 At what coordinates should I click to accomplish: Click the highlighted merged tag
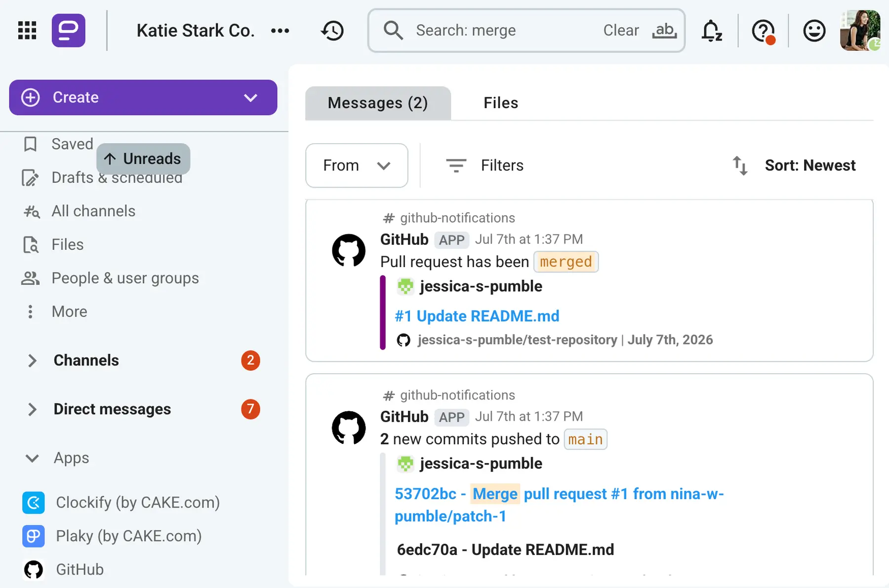point(566,262)
